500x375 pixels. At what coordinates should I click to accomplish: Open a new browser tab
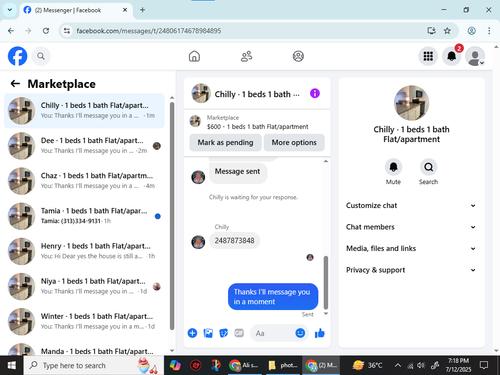pos(142,10)
